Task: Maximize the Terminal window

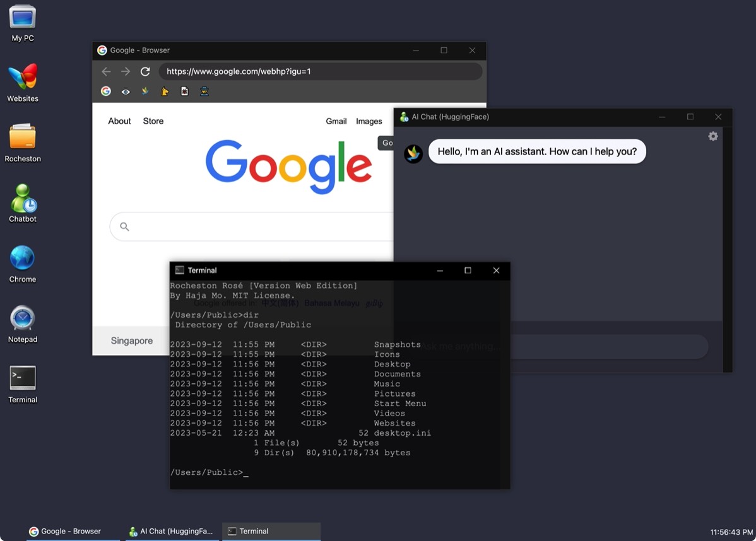Action: [468, 270]
